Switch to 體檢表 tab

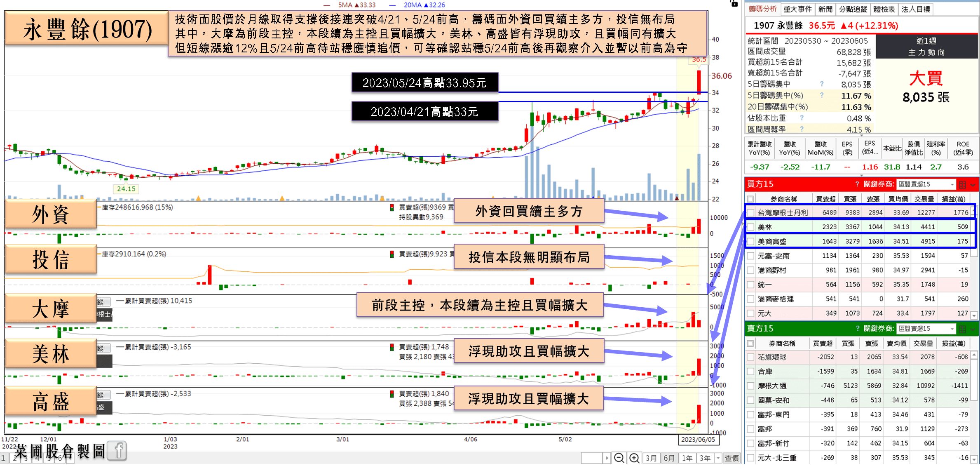pos(884,9)
